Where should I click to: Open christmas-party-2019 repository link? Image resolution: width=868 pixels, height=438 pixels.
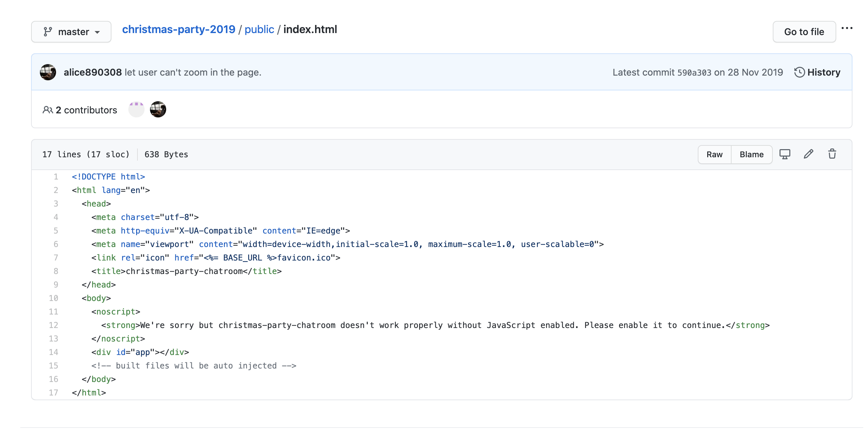click(x=179, y=29)
